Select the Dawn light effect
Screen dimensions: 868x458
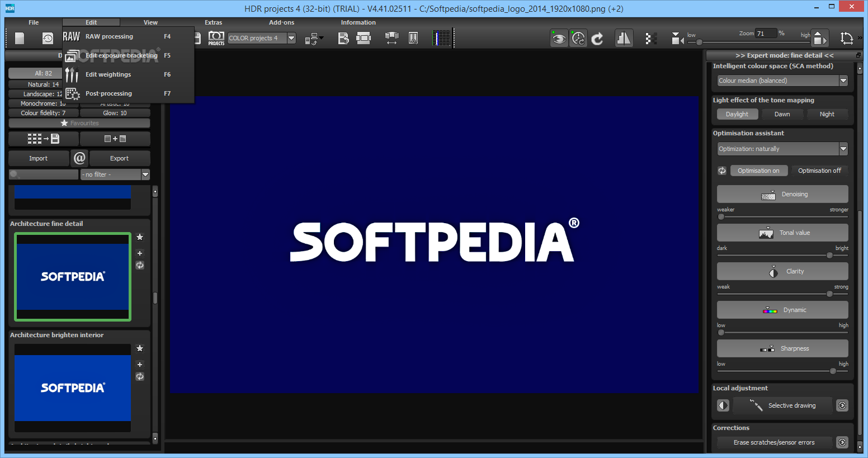point(782,114)
